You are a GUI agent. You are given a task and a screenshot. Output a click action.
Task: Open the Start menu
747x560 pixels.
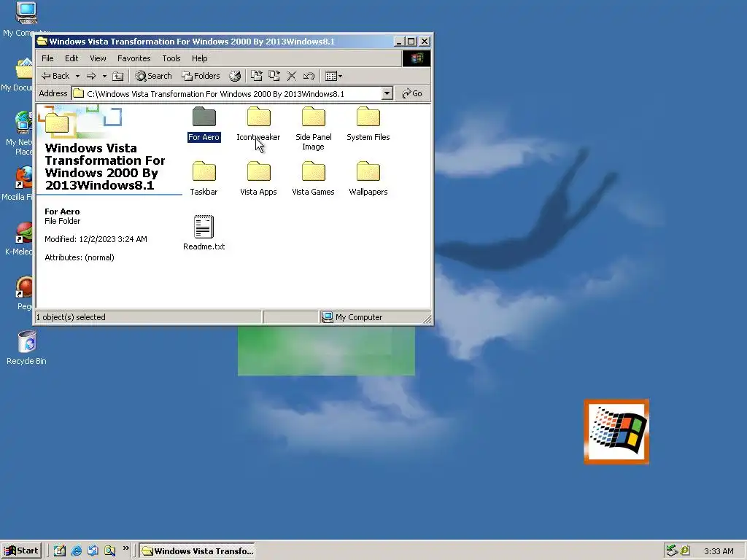pos(21,551)
